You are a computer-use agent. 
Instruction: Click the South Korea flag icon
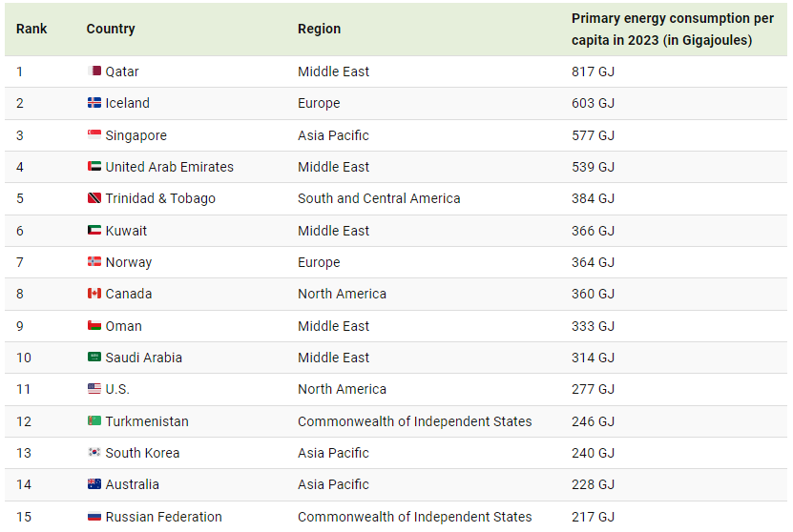click(94, 453)
